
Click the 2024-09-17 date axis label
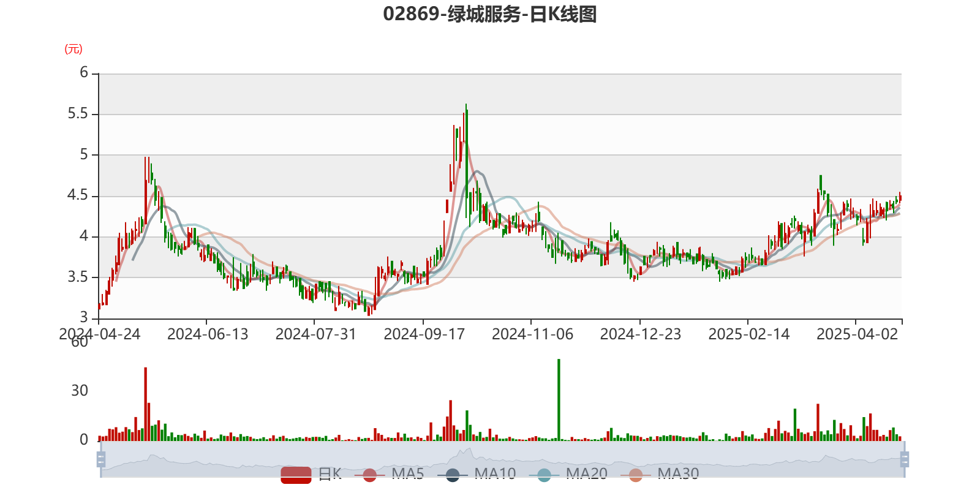coord(424,334)
